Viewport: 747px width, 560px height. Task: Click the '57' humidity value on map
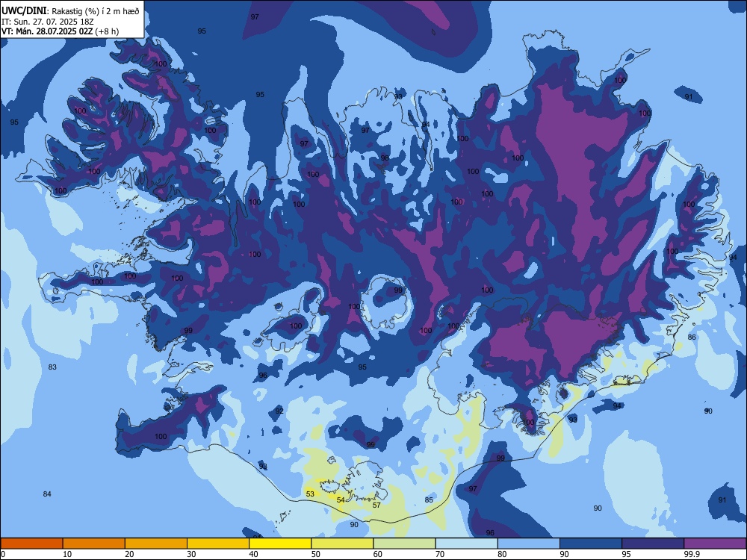[376, 505]
